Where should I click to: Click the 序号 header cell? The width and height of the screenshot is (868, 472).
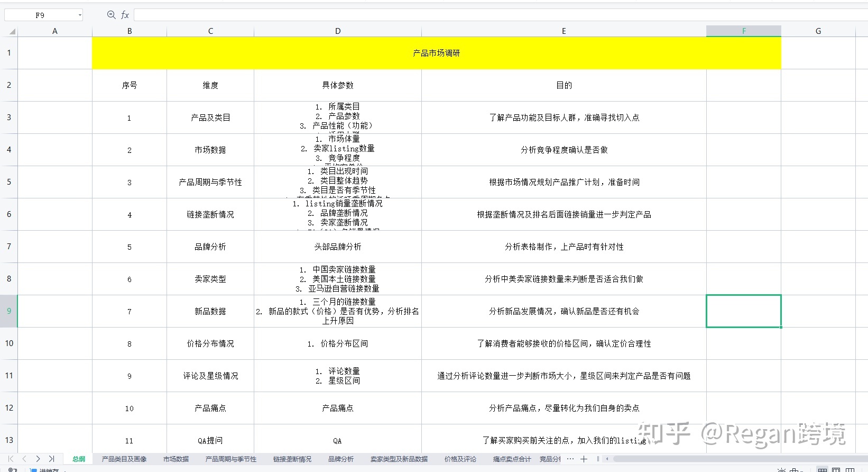pos(130,85)
